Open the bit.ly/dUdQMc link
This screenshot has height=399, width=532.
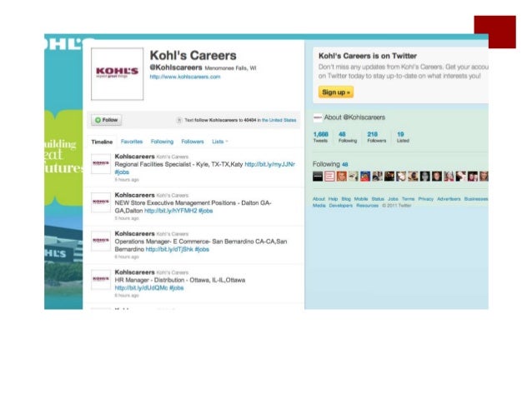141,288
